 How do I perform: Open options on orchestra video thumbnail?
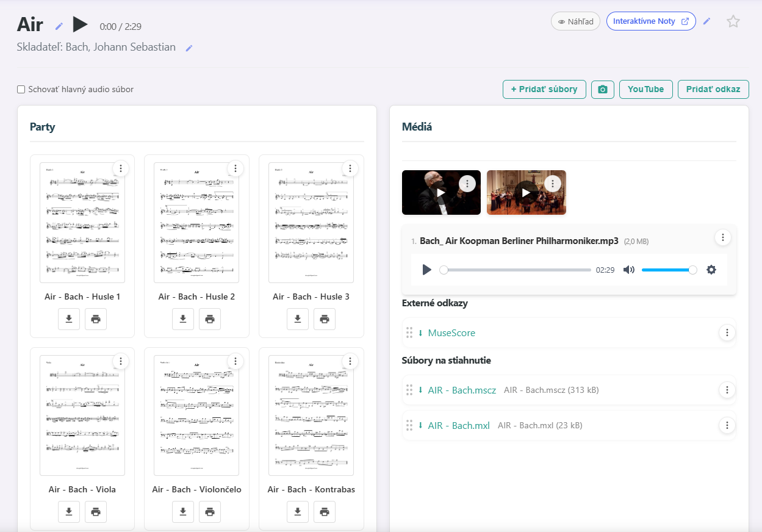point(552,183)
